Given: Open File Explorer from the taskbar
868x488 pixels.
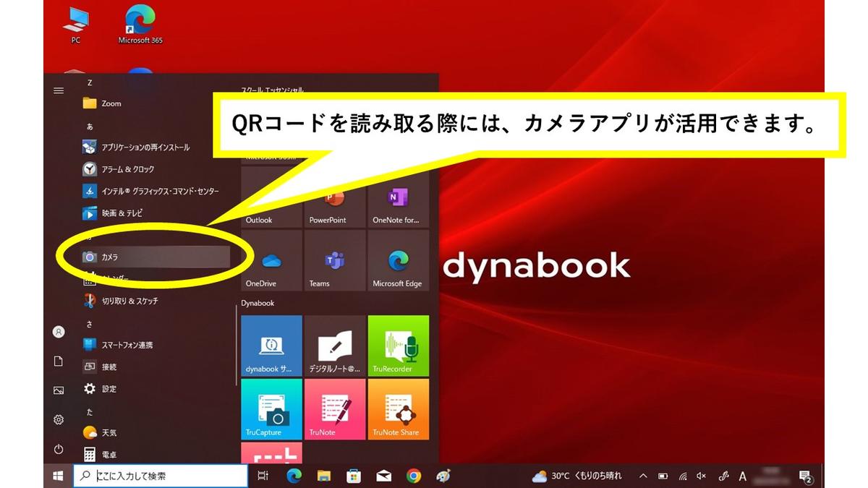Looking at the screenshot, I should (323, 476).
